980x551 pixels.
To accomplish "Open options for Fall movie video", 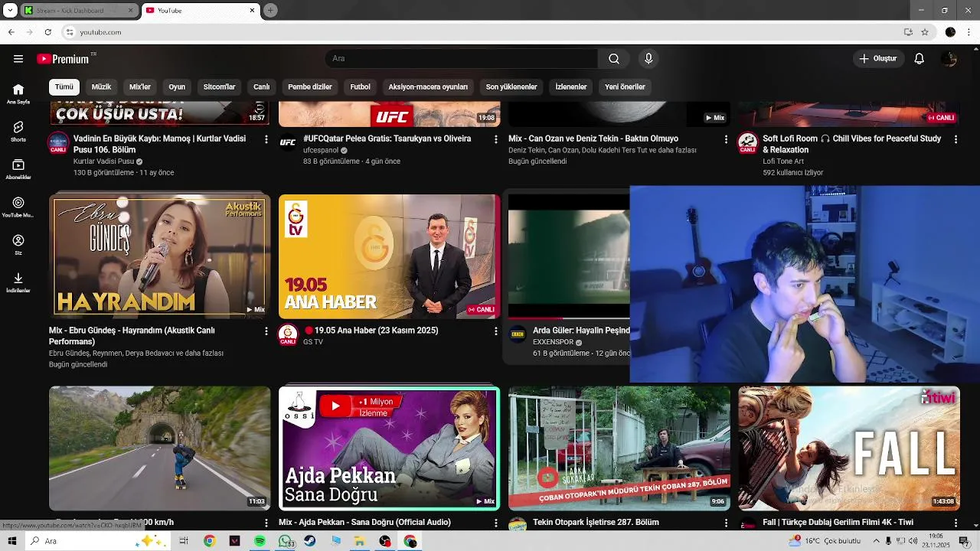I will (x=955, y=523).
